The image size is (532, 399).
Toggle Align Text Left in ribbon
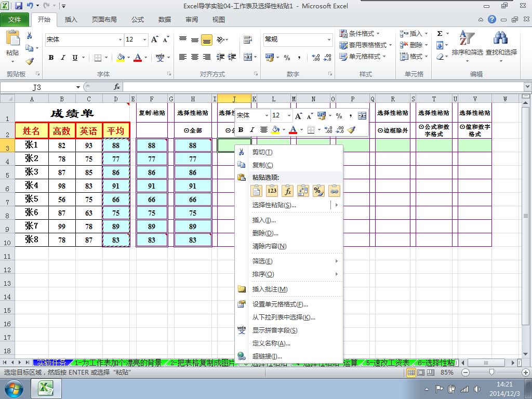tap(183, 57)
